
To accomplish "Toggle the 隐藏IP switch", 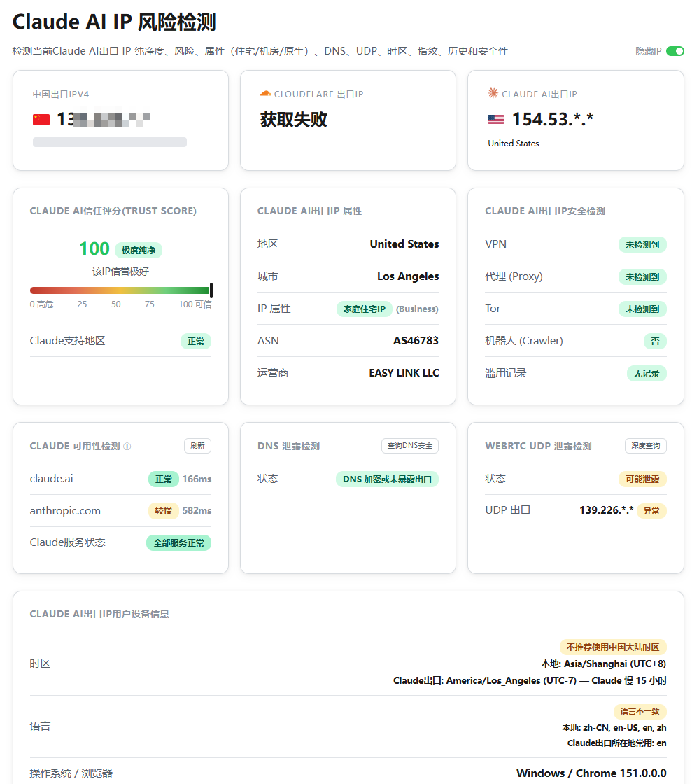I will point(675,51).
